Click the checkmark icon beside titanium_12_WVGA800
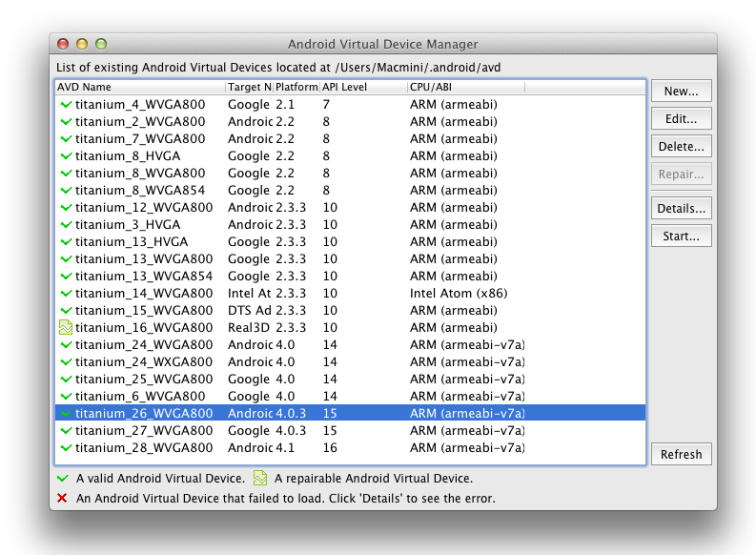756x555 pixels. pyautogui.click(x=66, y=207)
